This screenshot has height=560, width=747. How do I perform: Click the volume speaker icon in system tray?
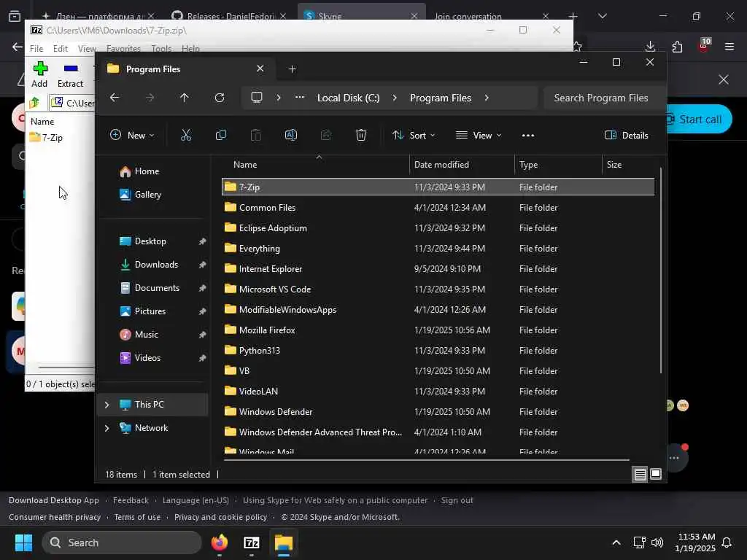[657, 542]
